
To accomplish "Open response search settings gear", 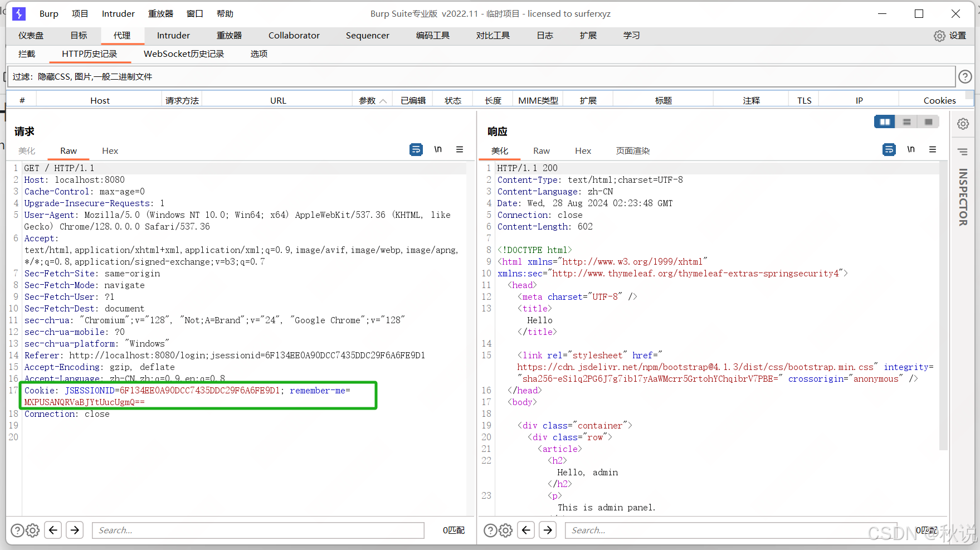I will 506,530.
